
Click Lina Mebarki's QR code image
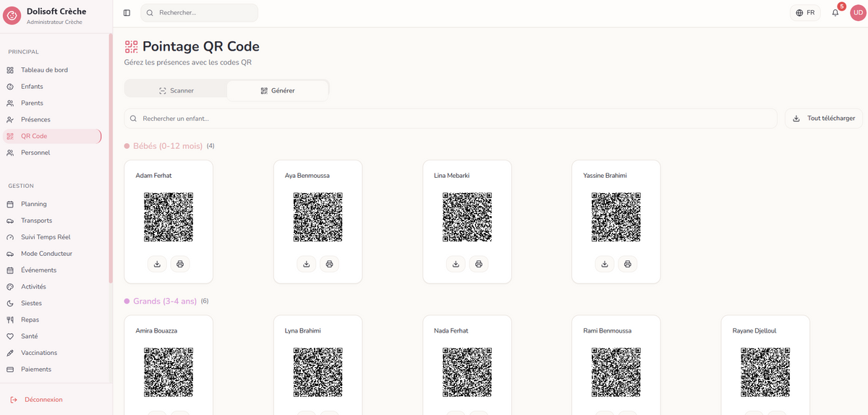click(x=467, y=217)
